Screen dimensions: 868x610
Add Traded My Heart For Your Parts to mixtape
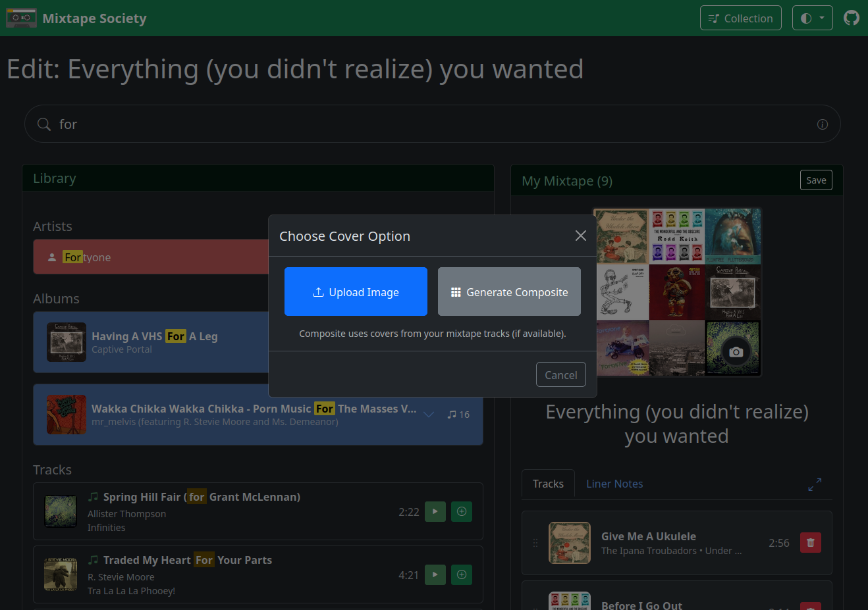pyautogui.click(x=462, y=574)
